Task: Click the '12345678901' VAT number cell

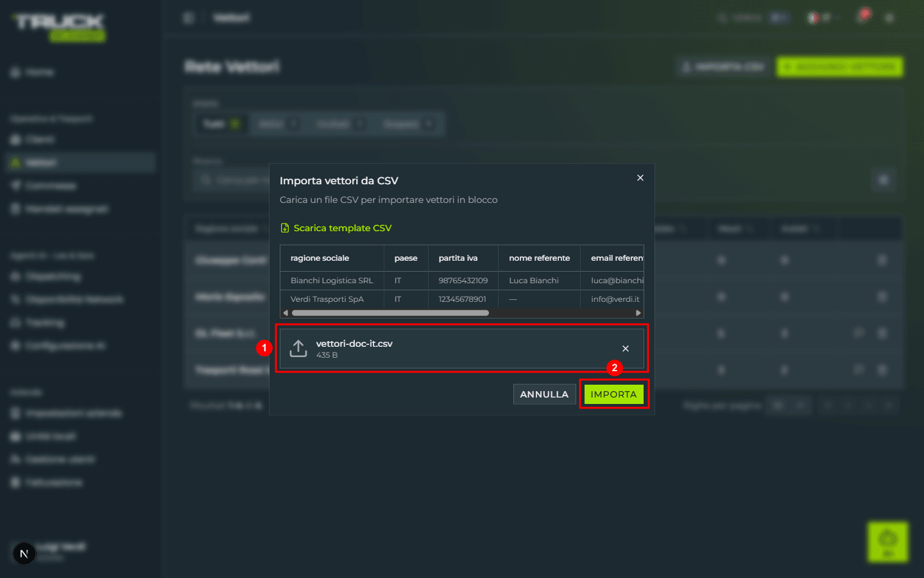Action: pyautogui.click(x=462, y=299)
